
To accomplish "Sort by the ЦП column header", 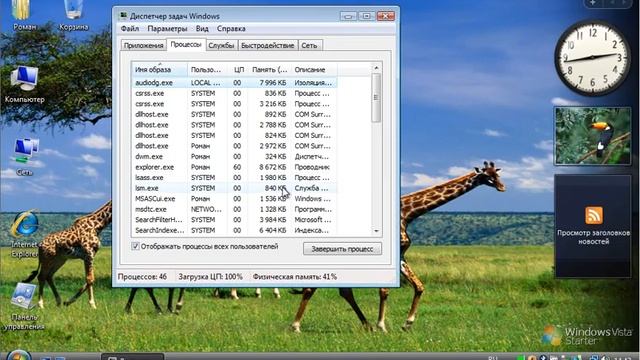I will click(238, 69).
